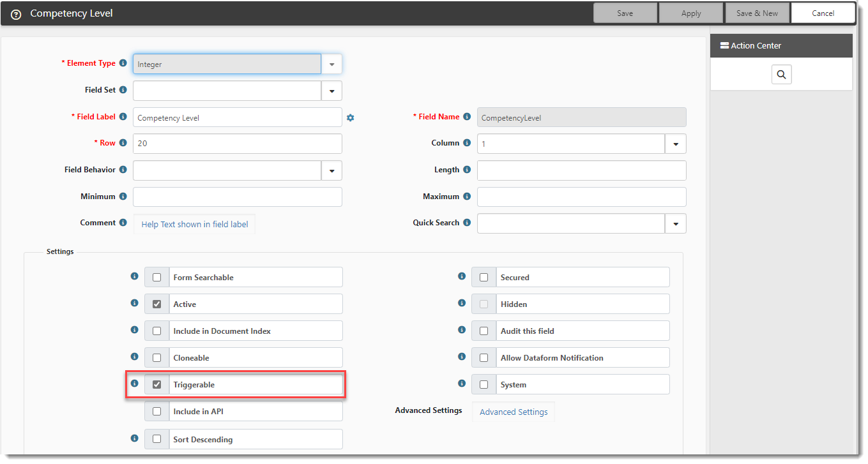Click info icon left of Secured setting
868x464 pixels.
[462, 276]
